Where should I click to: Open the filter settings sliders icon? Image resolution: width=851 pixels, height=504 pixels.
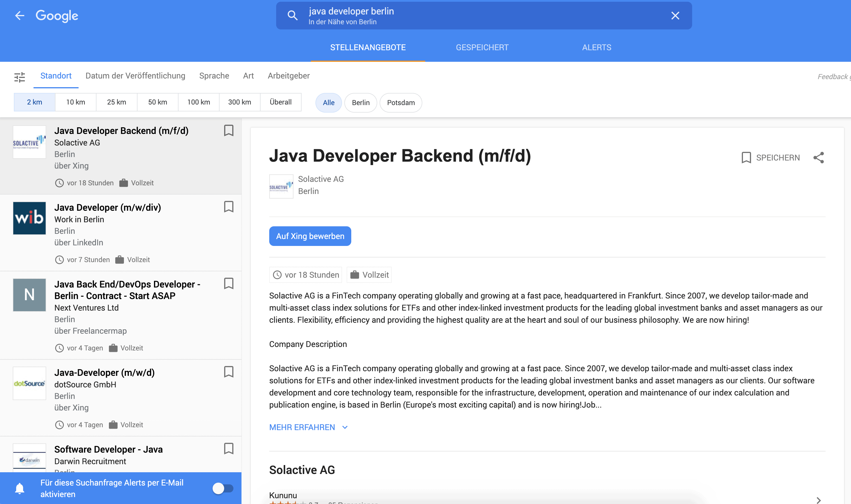[20, 77]
